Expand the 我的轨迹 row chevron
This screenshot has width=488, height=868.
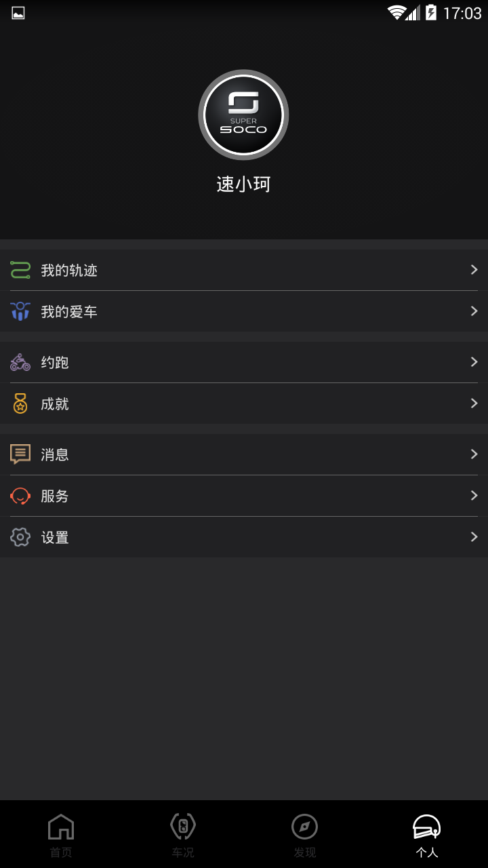click(x=474, y=270)
